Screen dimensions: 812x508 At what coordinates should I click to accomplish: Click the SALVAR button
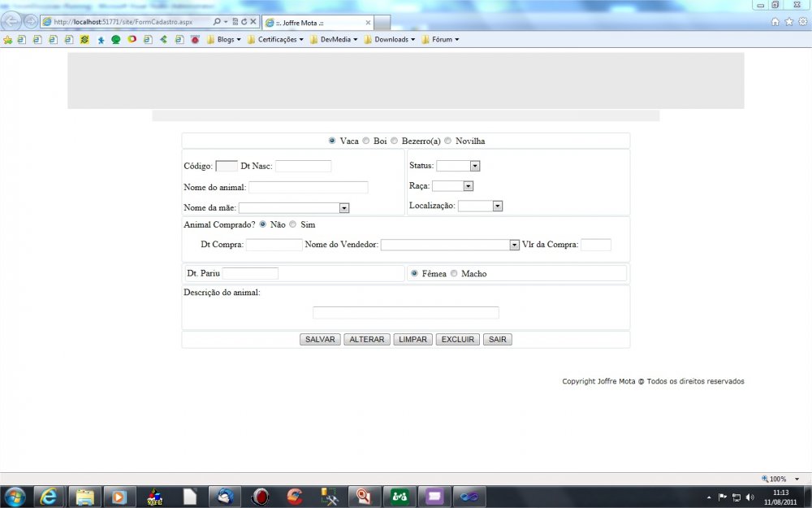tap(320, 340)
